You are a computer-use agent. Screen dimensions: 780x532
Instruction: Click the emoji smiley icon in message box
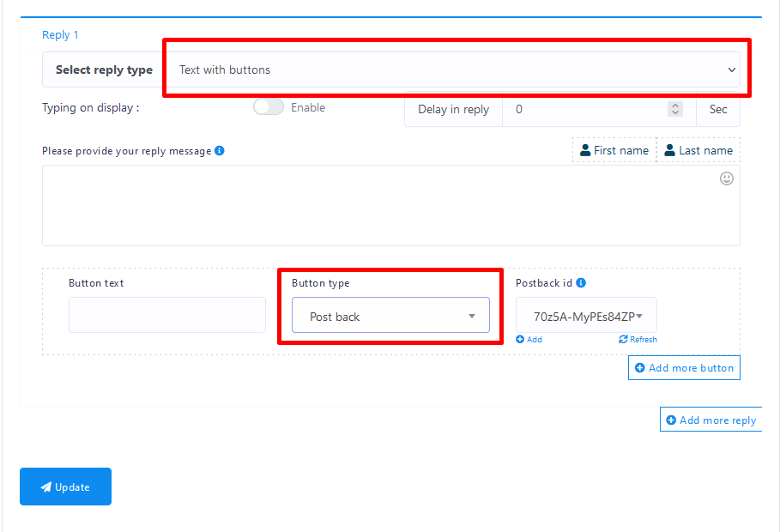tap(727, 178)
